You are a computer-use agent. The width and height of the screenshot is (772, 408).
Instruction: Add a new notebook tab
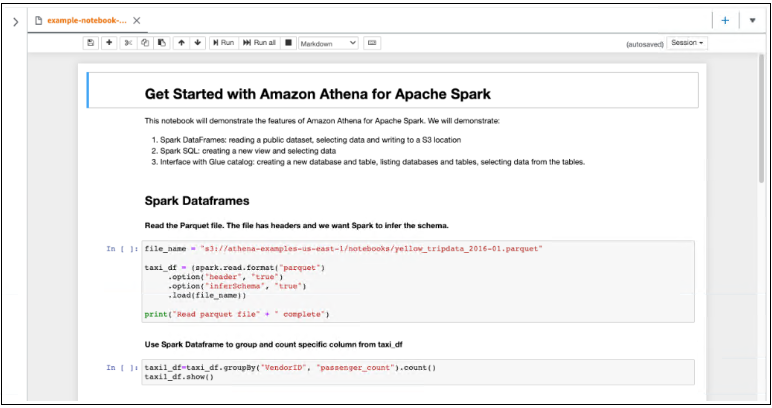click(725, 20)
